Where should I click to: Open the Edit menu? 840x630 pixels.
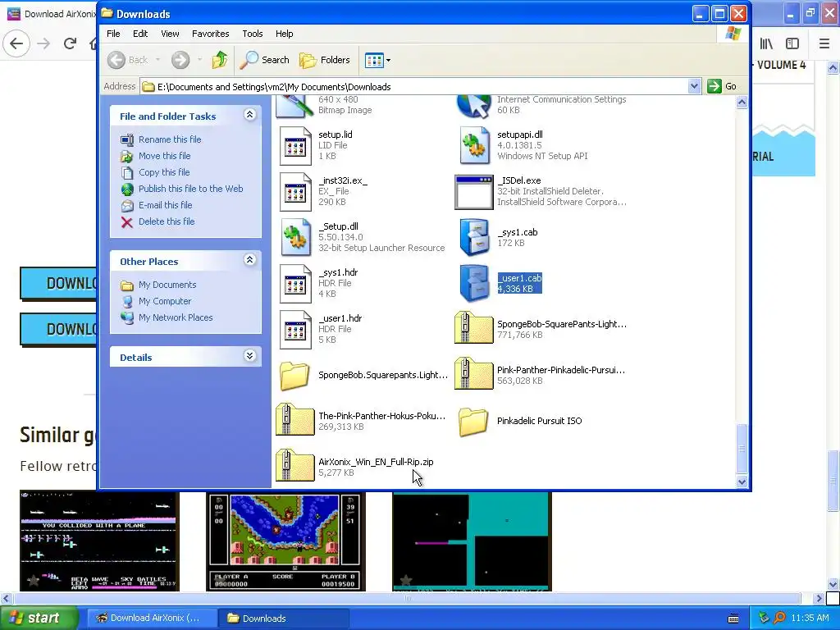(140, 34)
